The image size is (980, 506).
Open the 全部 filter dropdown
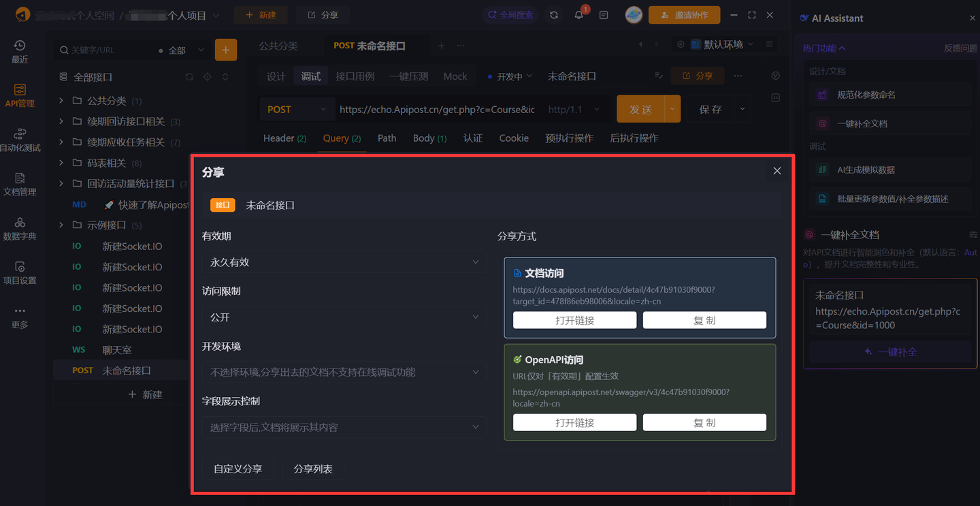pyautogui.click(x=182, y=50)
